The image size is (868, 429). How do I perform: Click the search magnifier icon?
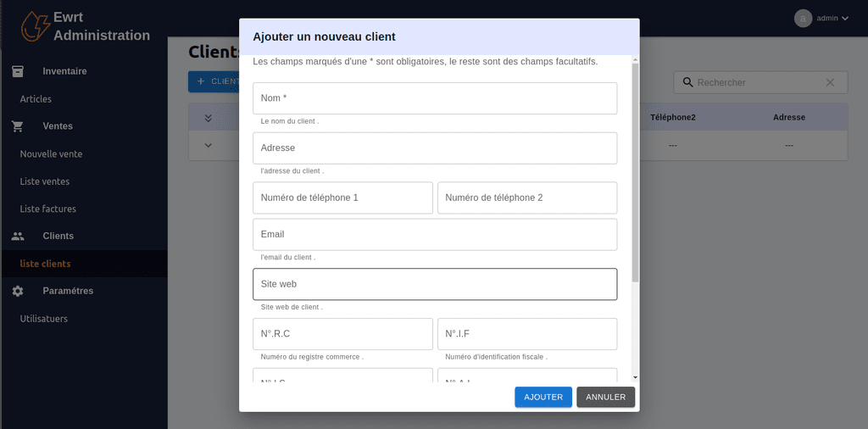click(x=688, y=82)
